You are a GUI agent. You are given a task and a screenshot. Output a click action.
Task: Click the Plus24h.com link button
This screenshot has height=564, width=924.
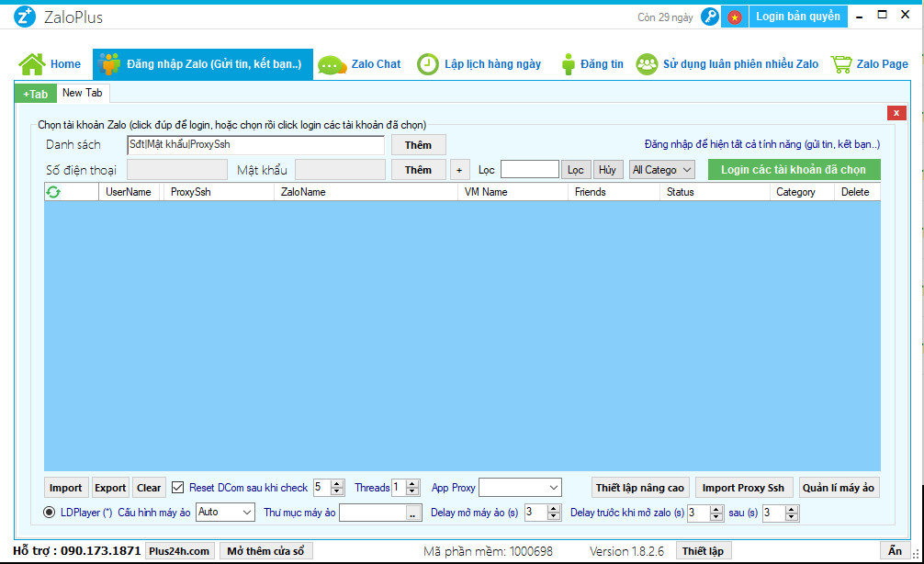point(179,551)
